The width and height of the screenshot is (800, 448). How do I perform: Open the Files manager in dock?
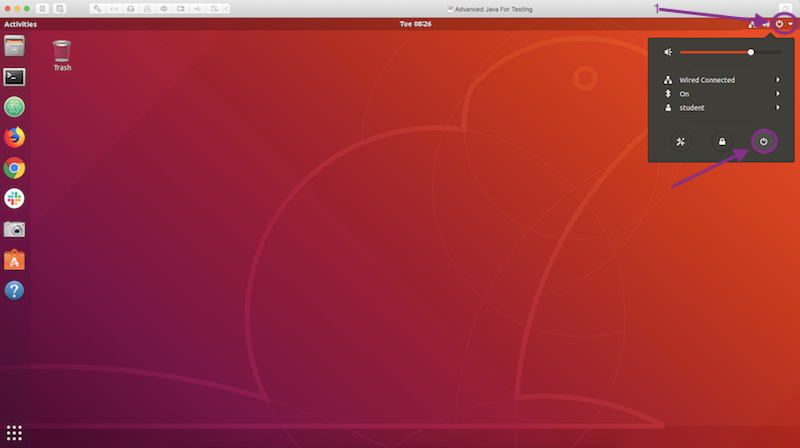(x=14, y=46)
